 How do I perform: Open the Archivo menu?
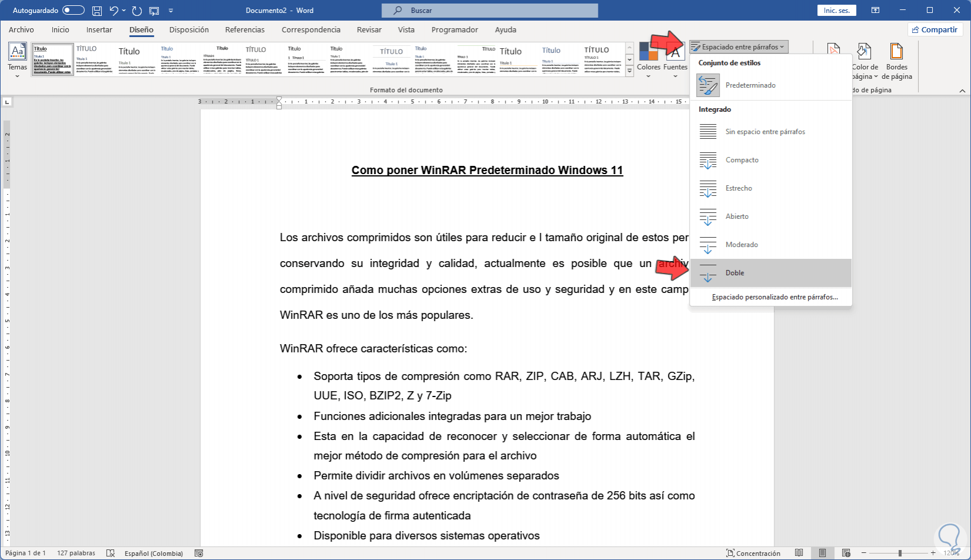[x=21, y=29]
